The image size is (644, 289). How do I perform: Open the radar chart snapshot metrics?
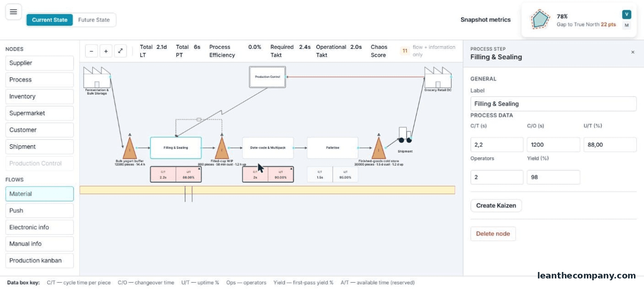540,20
